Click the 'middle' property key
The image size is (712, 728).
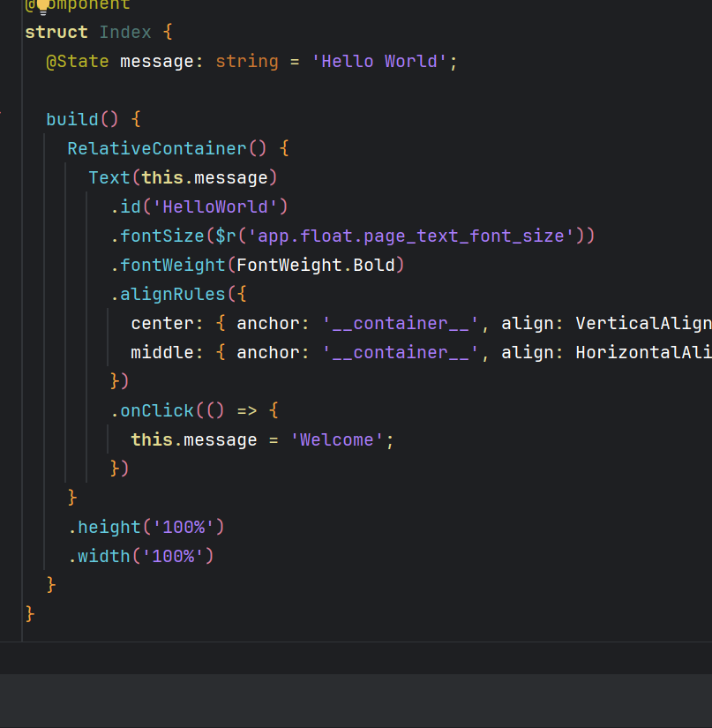coord(162,353)
